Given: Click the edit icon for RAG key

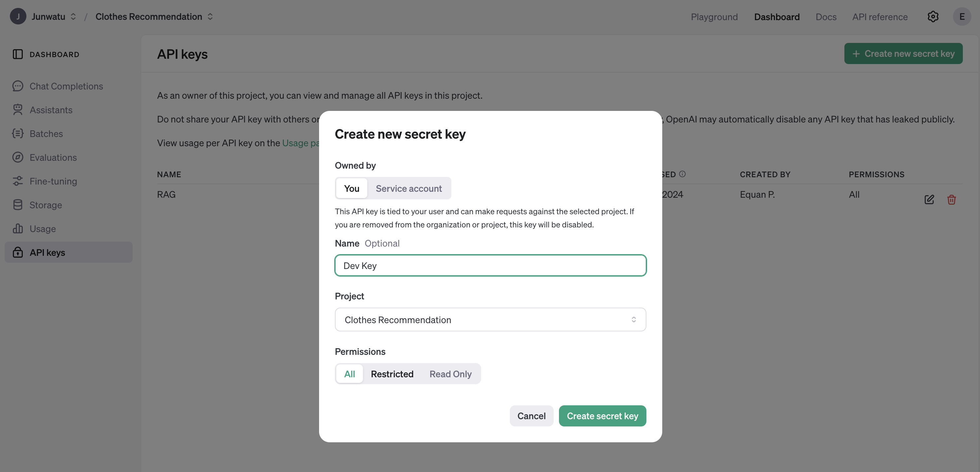Looking at the screenshot, I should coord(929,199).
